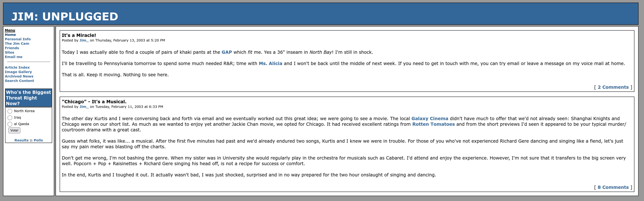Screen dimensions: 644x201
Task: Select the North Korea poll option
Action: 10,111
